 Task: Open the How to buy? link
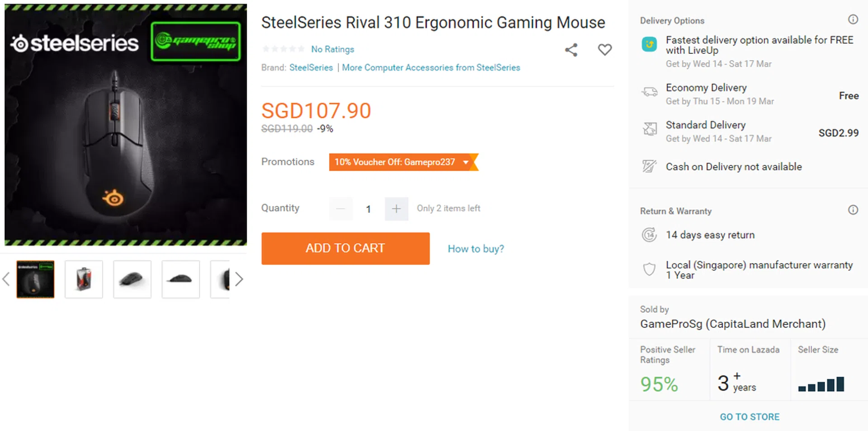[x=476, y=249]
